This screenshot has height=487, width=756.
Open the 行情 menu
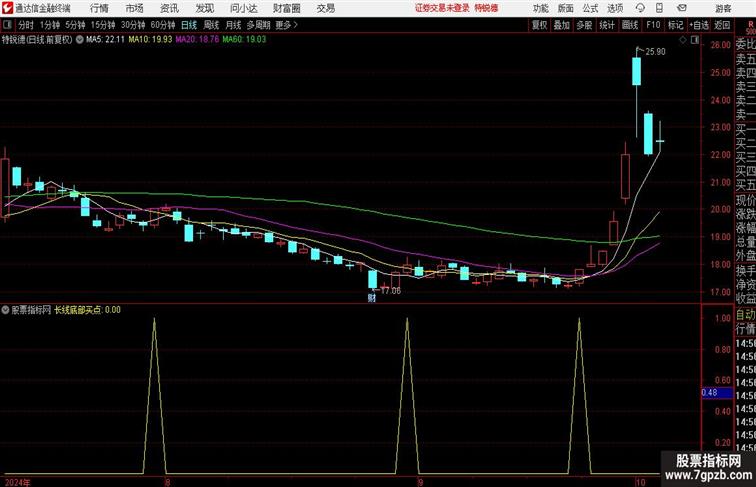(99, 8)
